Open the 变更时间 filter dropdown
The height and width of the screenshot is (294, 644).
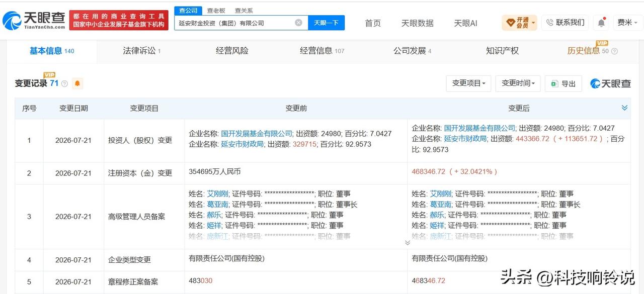tap(518, 83)
